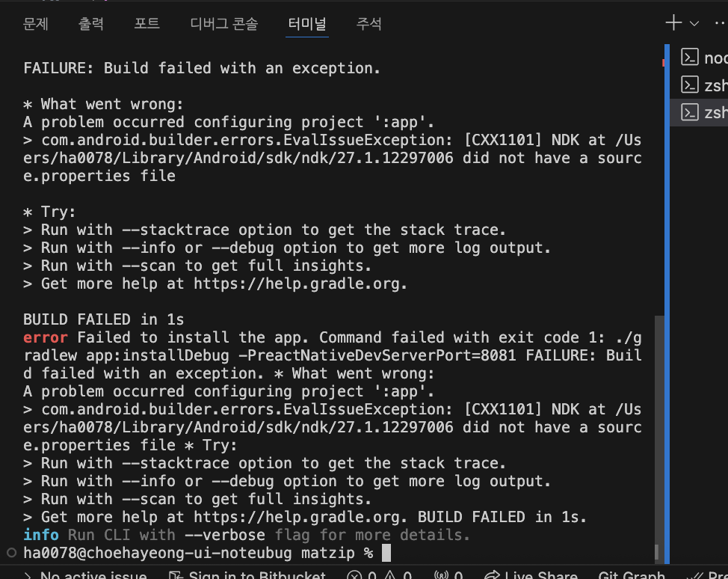728x579 pixels.
Task: Select the node terminal in the list
Action: coord(703,58)
